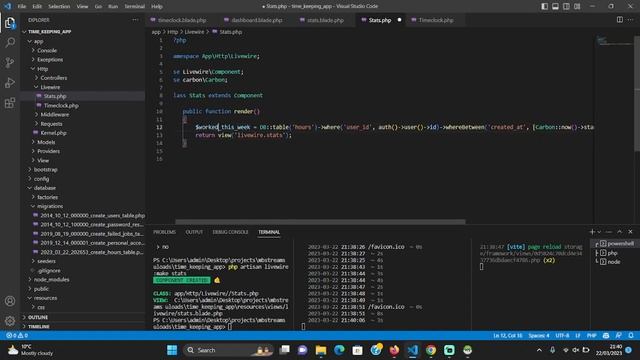Open the Problems panel tab

(164, 232)
